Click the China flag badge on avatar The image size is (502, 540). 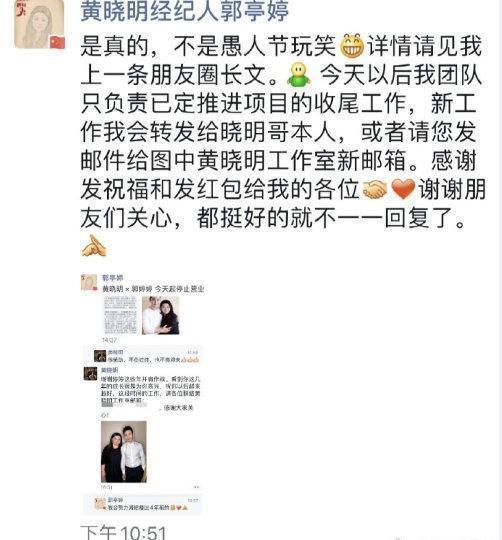point(57,42)
